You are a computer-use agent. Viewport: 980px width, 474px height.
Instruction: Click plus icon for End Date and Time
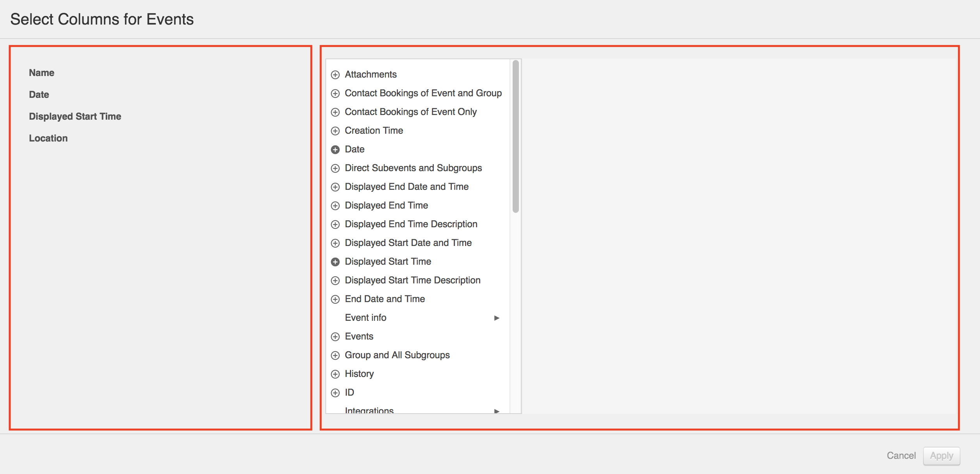[x=335, y=299]
